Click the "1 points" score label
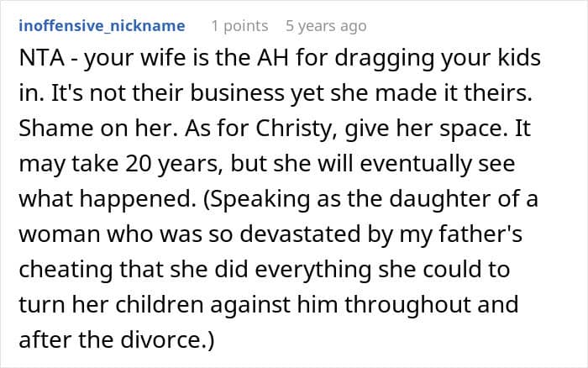The height and width of the screenshot is (368, 588). pyautogui.click(x=239, y=26)
